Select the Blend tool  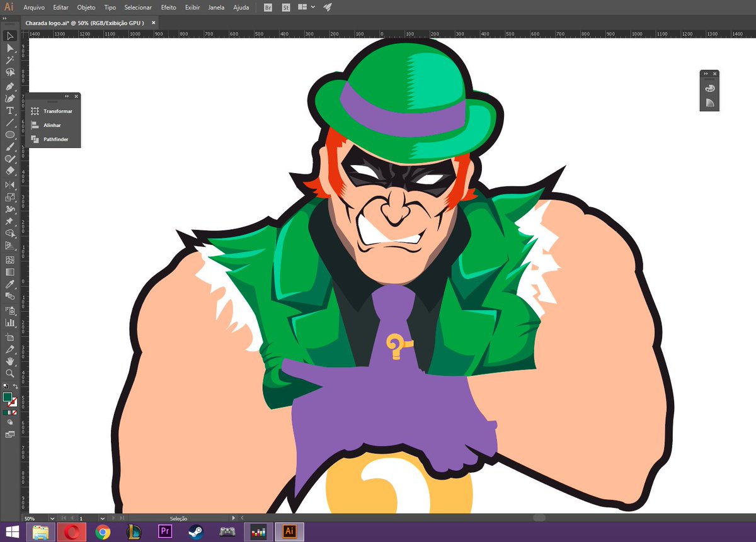click(10, 296)
